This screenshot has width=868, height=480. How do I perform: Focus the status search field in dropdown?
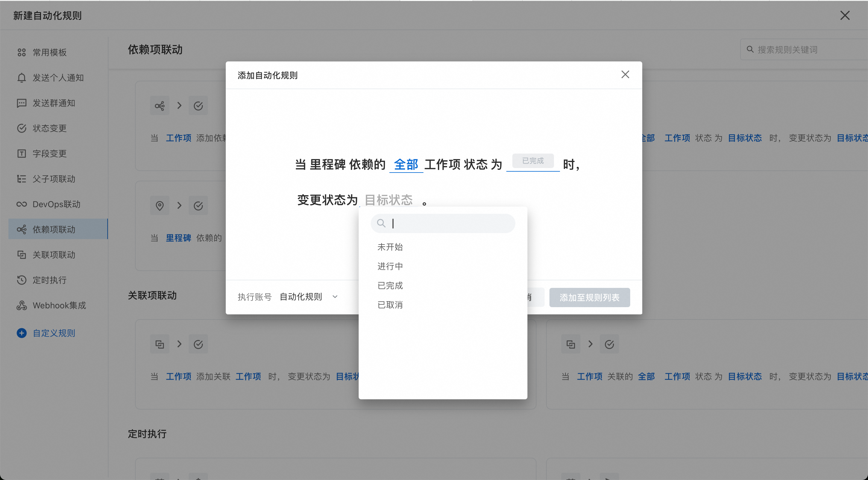pyautogui.click(x=443, y=223)
